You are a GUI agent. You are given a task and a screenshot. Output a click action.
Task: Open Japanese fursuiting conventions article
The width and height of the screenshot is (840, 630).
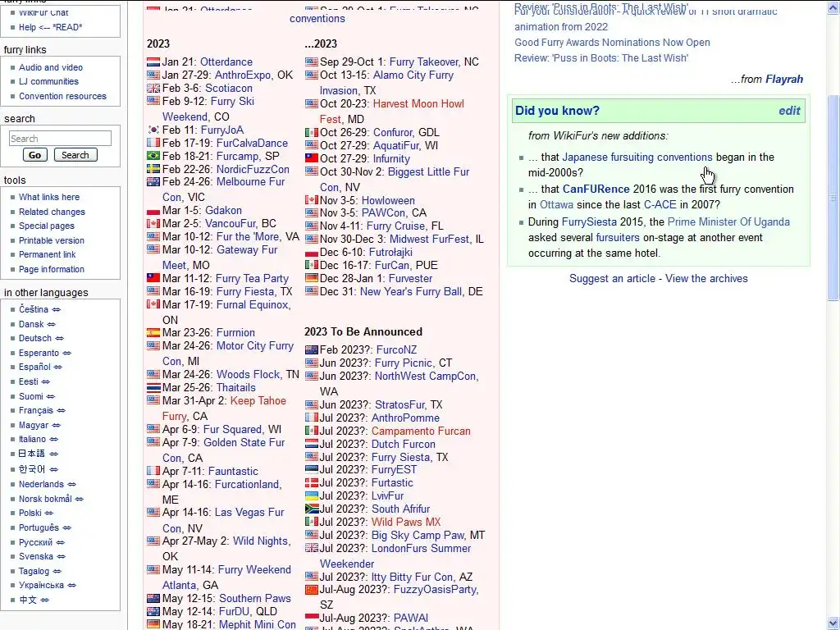click(637, 157)
